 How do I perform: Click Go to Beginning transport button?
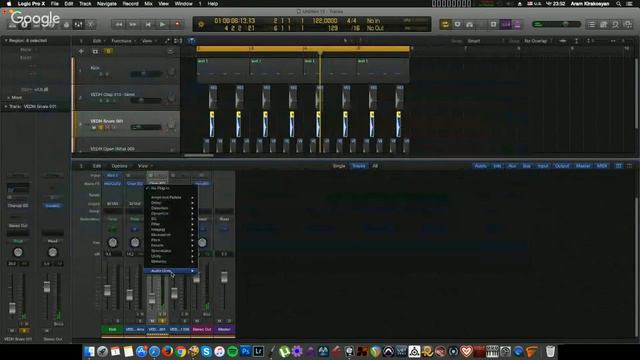pos(148,24)
